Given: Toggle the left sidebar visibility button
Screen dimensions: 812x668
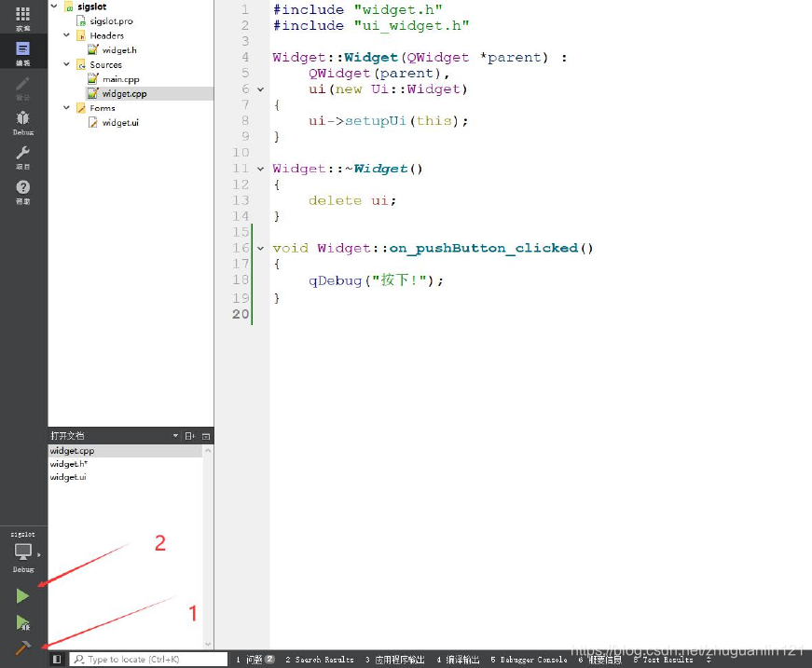Looking at the screenshot, I should coord(57,660).
